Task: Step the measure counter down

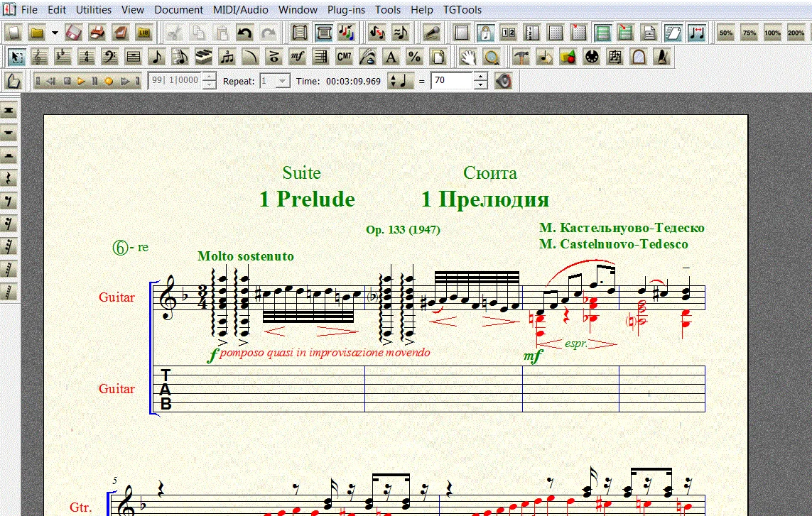Action: click(209, 85)
